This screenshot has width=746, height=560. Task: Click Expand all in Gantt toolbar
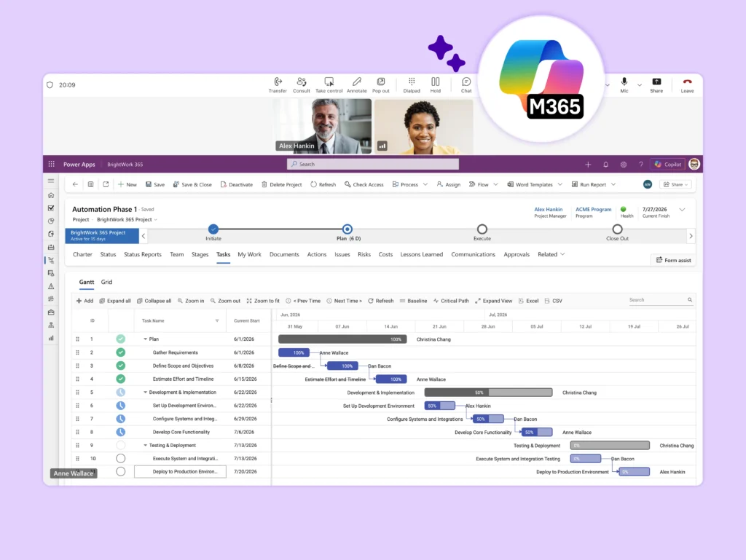[114, 301]
